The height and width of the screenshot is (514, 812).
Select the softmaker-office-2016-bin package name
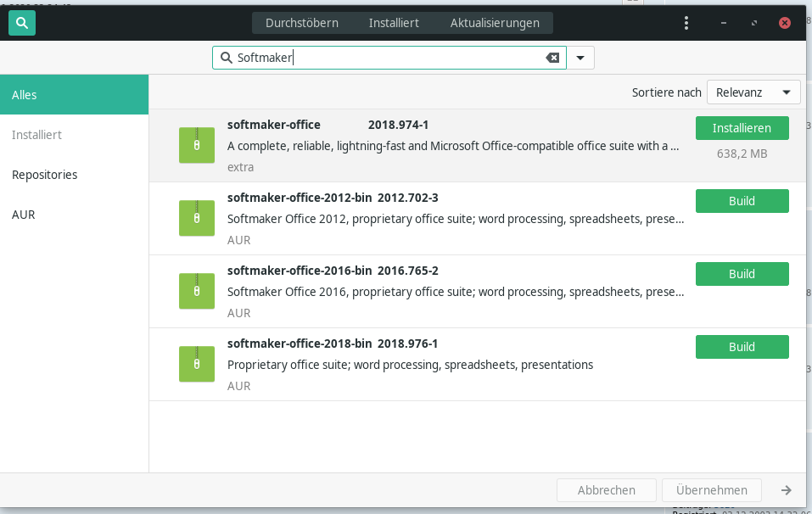300,271
